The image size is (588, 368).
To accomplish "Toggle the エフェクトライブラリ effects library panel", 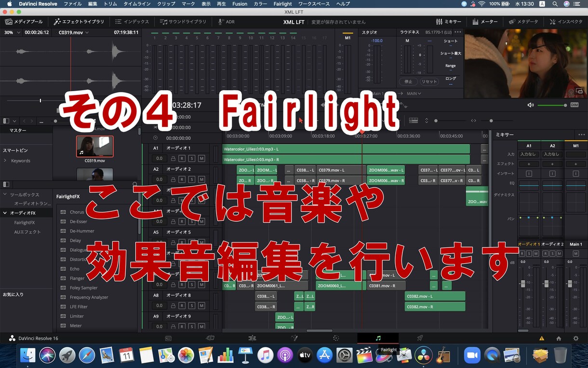I will (79, 22).
